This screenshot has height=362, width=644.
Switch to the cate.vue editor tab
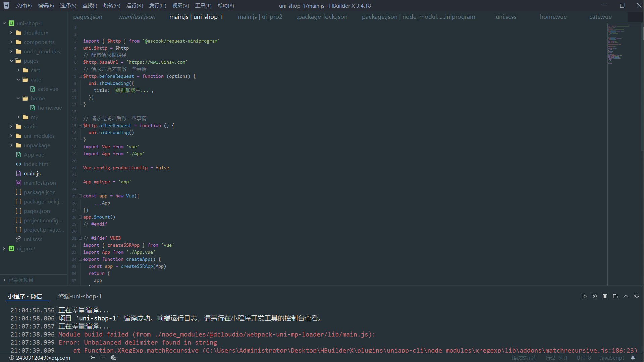point(600,17)
